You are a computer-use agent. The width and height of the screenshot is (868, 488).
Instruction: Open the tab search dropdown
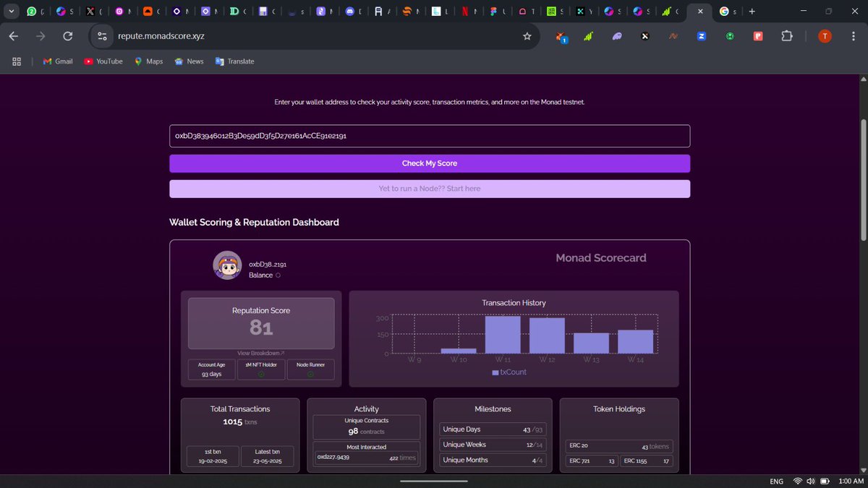tap(11, 12)
